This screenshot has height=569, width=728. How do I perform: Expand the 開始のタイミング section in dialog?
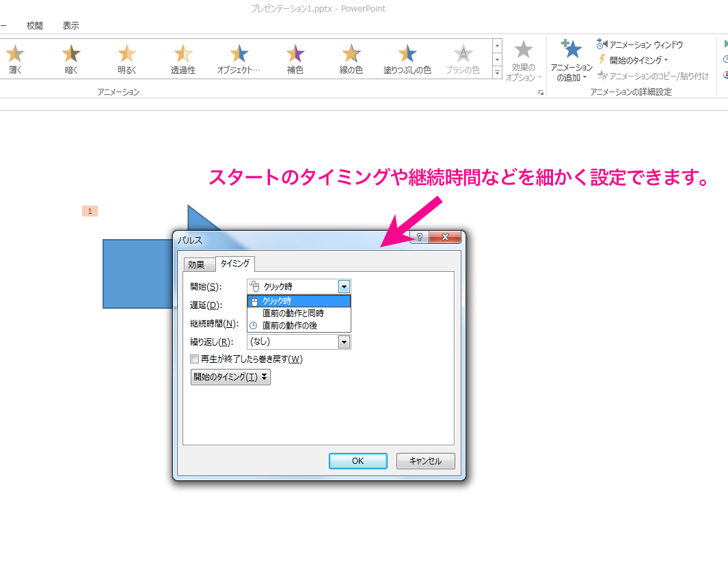coord(230,376)
